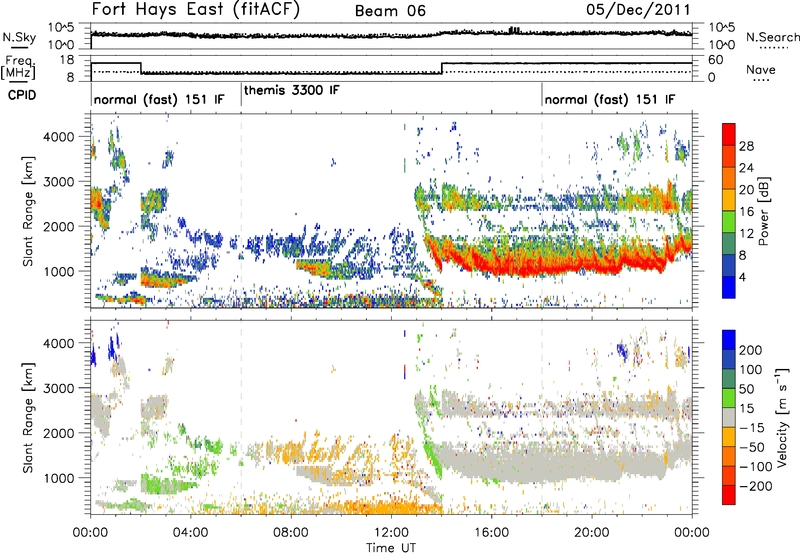The width and height of the screenshot is (800, 554).
Task: Click the '20:00' time tick label
Action: [x=591, y=533]
